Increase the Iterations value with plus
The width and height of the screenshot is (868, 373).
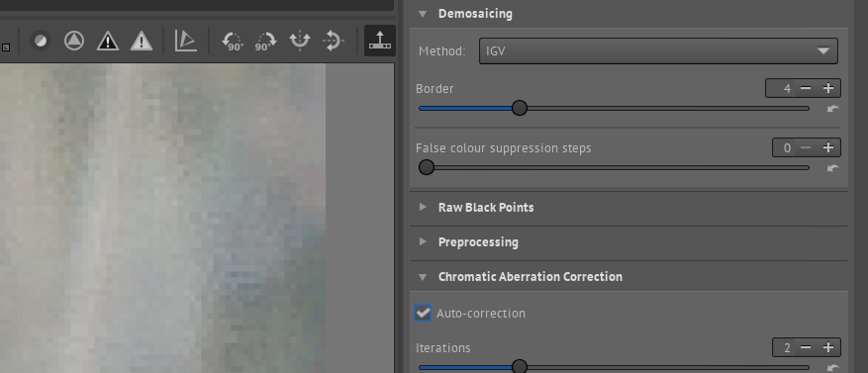point(828,347)
